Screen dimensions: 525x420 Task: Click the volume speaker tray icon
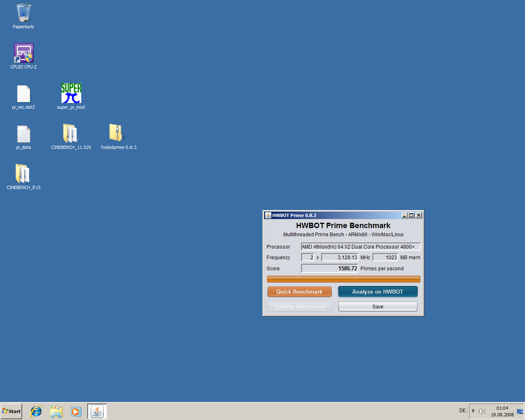[482, 411]
